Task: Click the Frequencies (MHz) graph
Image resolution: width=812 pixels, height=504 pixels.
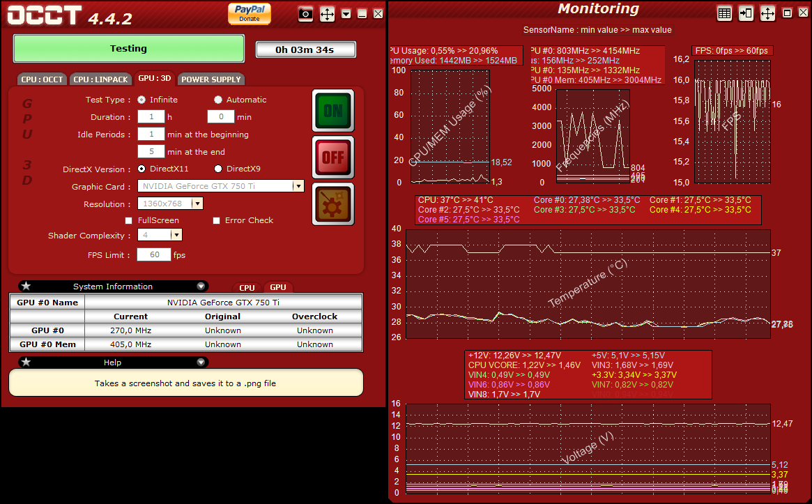Action: tap(593, 136)
